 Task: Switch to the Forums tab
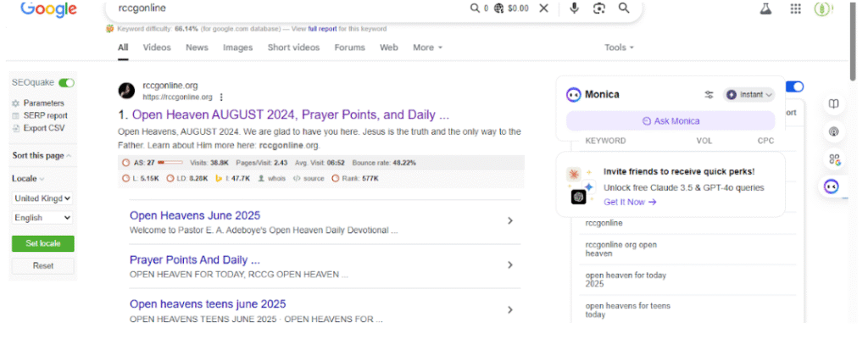coord(349,47)
